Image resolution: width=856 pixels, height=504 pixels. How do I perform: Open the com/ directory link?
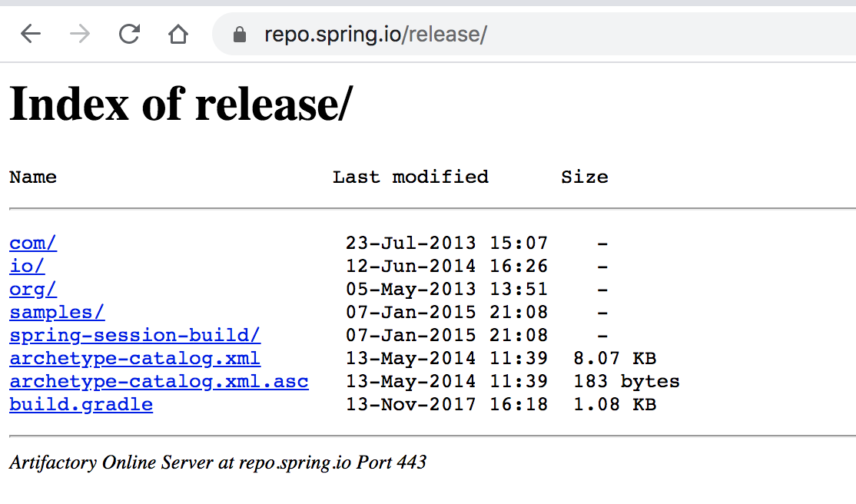[33, 243]
